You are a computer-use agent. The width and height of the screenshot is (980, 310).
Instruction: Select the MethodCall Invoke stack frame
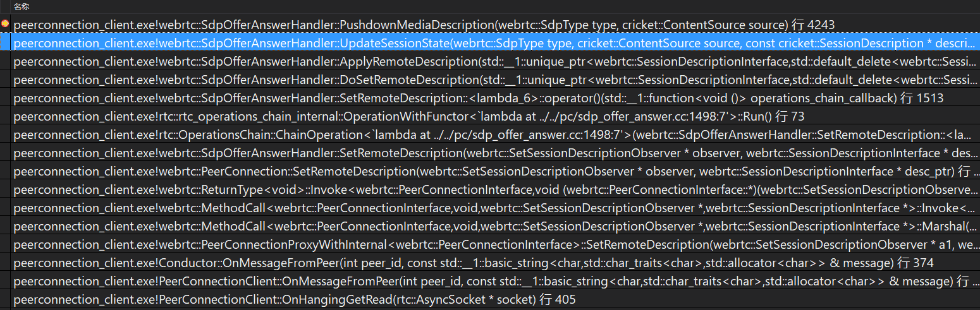[x=495, y=208]
